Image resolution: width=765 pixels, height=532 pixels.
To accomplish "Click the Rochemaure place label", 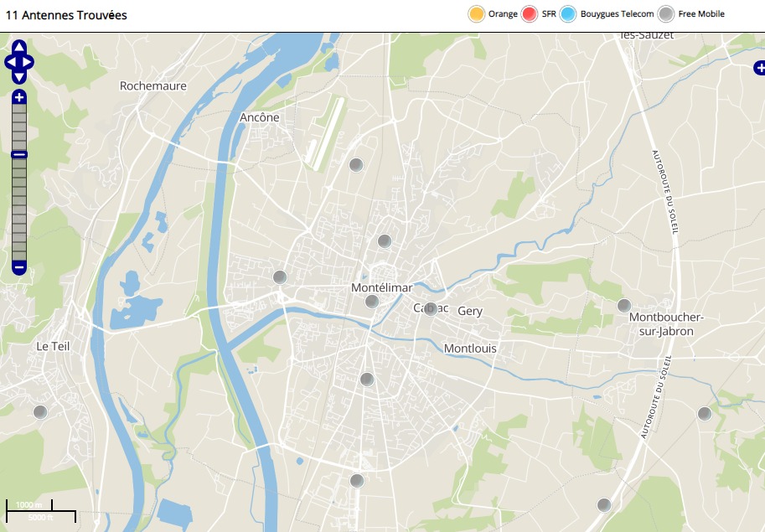I will tap(153, 85).
